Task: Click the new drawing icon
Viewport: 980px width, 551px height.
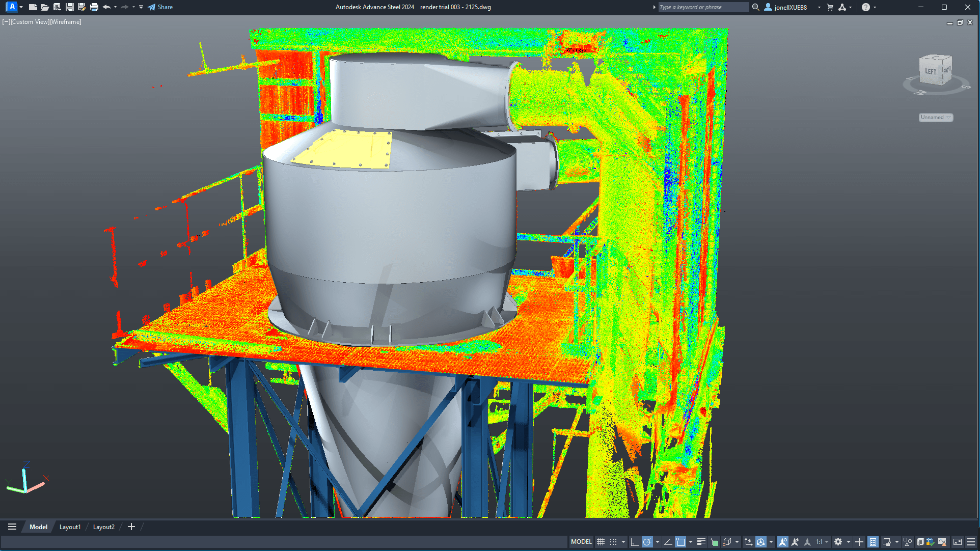Action: 33,7
